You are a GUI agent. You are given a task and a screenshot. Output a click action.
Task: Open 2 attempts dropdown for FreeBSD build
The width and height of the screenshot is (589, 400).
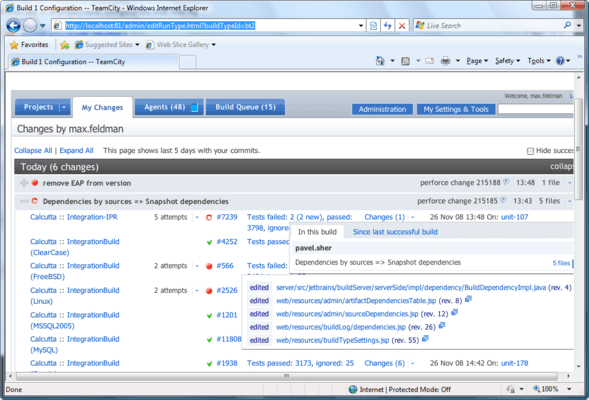coord(197,266)
